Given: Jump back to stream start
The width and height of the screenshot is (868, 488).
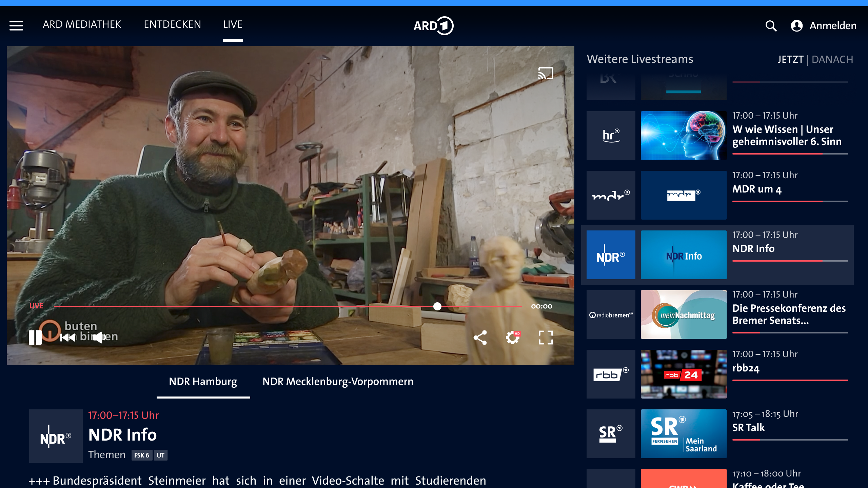Looking at the screenshot, I should (68, 337).
